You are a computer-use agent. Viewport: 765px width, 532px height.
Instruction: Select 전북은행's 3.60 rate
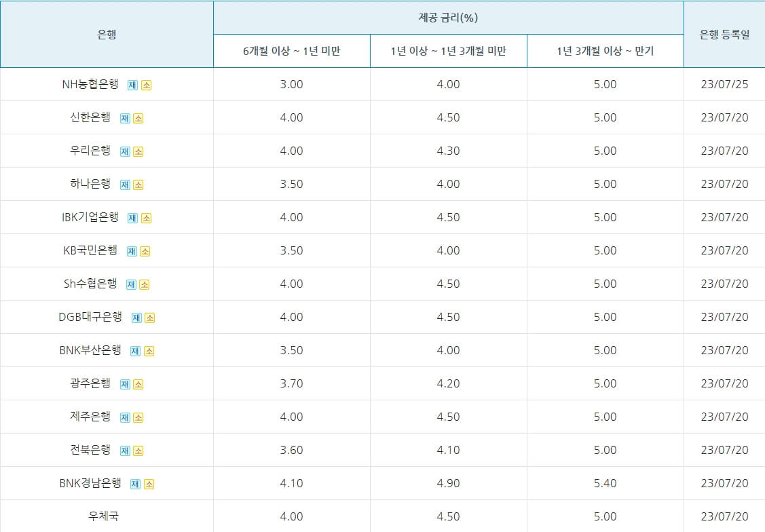click(x=292, y=450)
